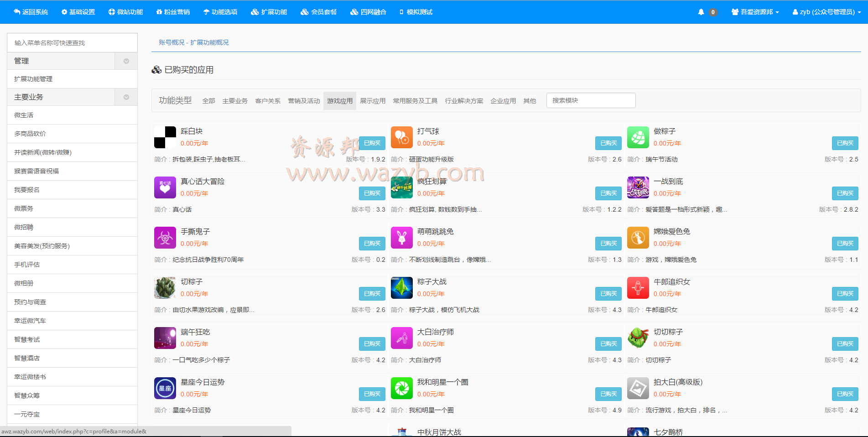Collapse the 管理 sidebar section
This screenshot has height=437, width=868.
pyautogui.click(x=126, y=61)
